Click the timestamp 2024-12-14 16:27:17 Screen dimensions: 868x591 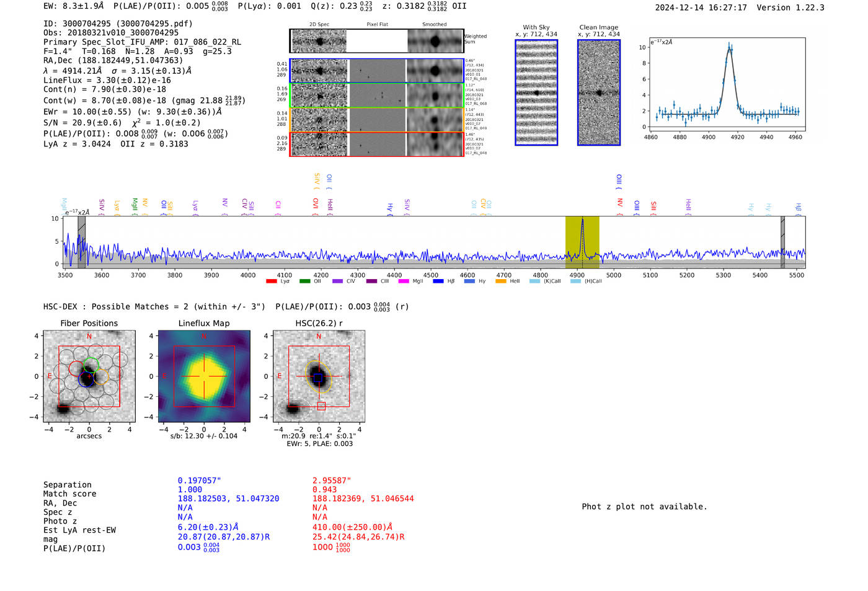point(701,7)
